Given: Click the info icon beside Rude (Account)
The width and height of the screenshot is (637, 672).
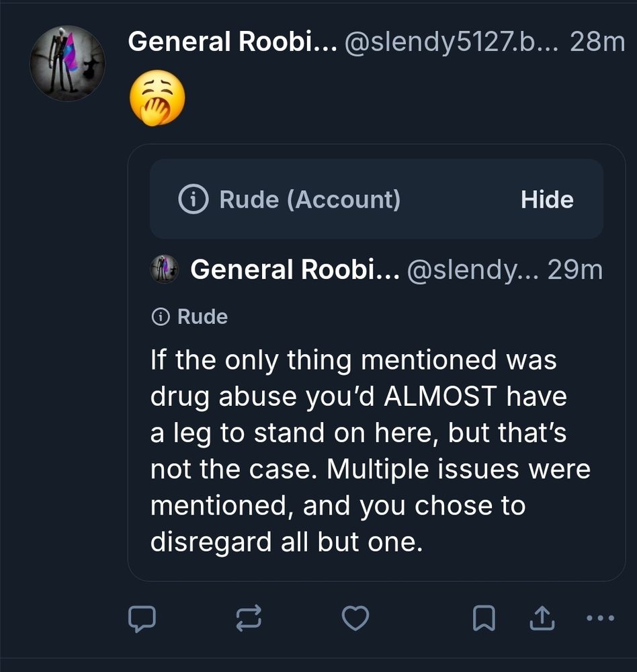Looking at the screenshot, I should [196, 199].
